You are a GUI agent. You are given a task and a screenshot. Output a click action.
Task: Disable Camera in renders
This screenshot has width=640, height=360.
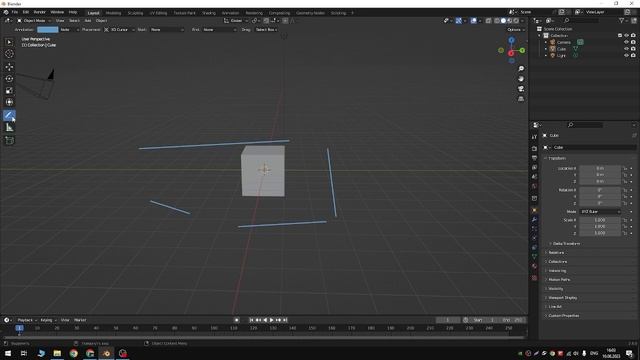pos(633,42)
